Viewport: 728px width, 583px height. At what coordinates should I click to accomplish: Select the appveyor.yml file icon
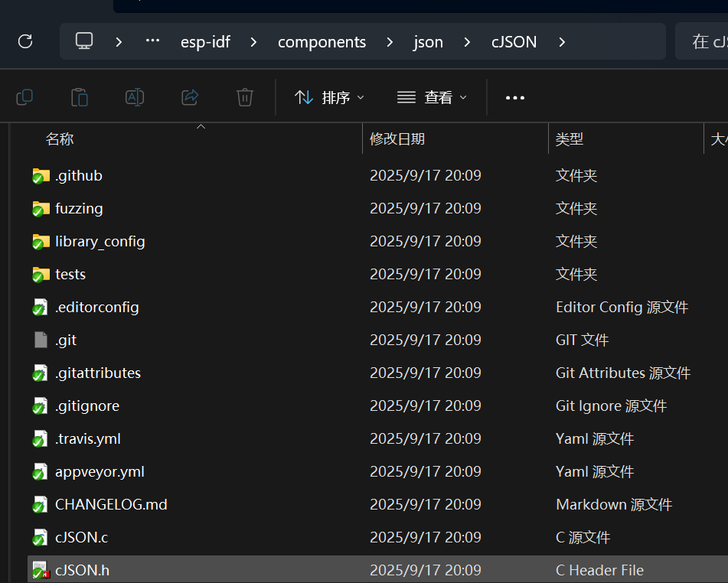click(x=41, y=472)
